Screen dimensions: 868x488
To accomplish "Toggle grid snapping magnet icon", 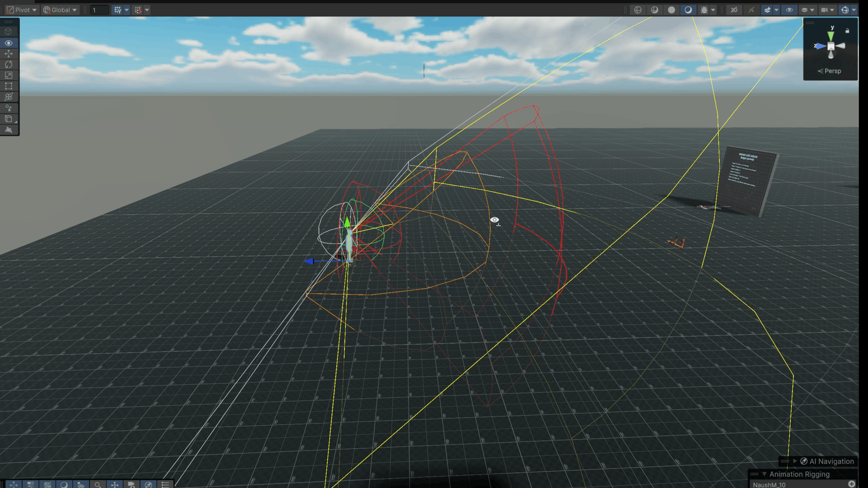I will pos(138,10).
